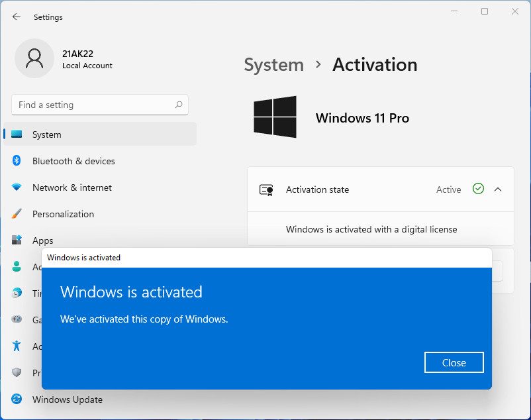The width and height of the screenshot is (531, 420).
Task: Click the digital license message
Action: click(371, 229)
